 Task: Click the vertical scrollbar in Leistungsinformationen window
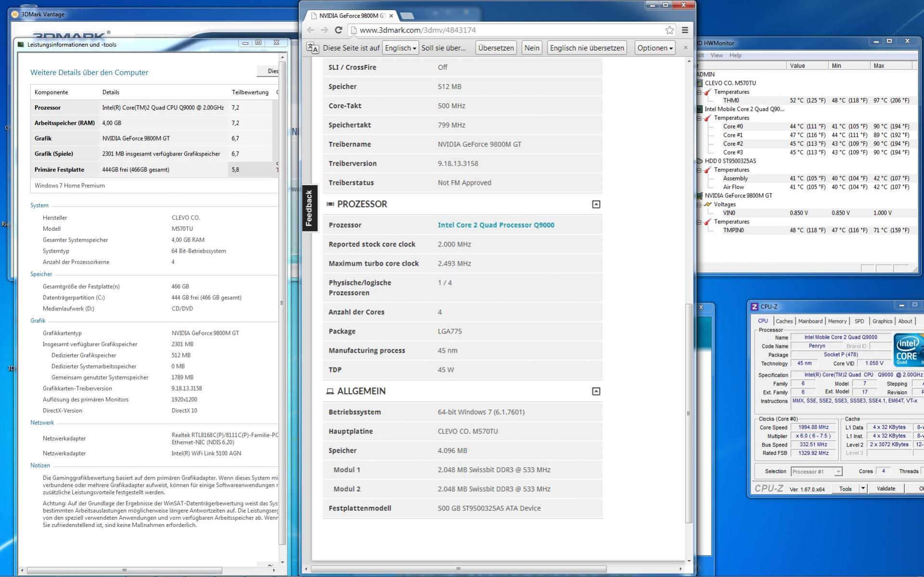(x=282, y=303)
